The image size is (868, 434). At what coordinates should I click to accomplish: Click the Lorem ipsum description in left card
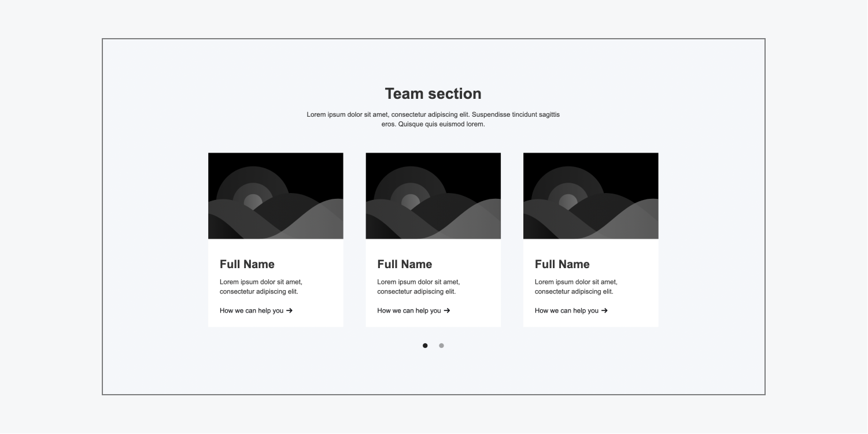pos(261,287)
